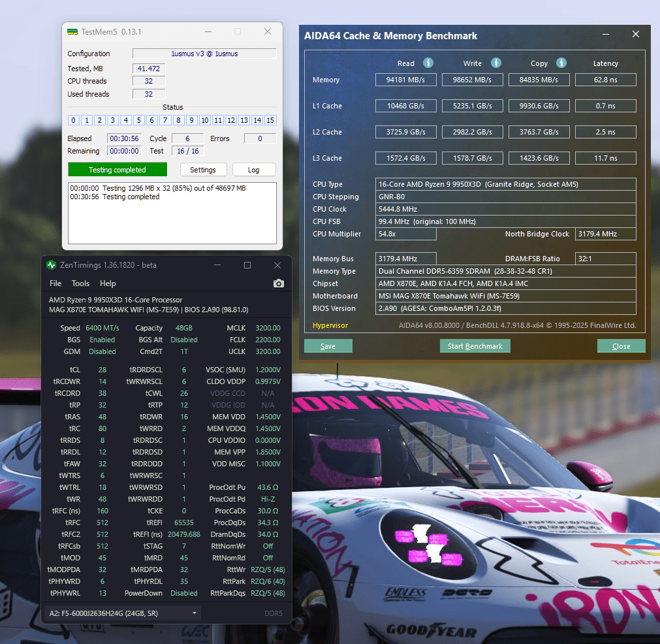The height and width of the screenshot is (644, 660).
Task: Click Memory Copy value 84835 MB/s
Action: click(539, 80)
